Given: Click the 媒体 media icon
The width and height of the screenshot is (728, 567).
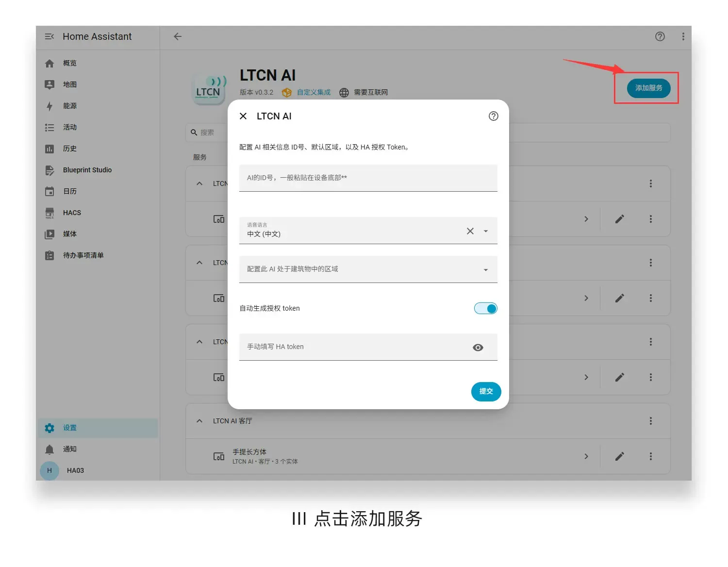Looking at the screenshot, I should [x=50, y=234].
